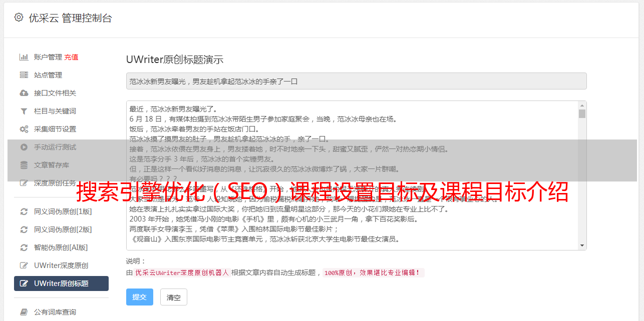Click the gear icon beside 优采云 管理控制台
This screenshot has height=321, width=644.
(19, 17)
